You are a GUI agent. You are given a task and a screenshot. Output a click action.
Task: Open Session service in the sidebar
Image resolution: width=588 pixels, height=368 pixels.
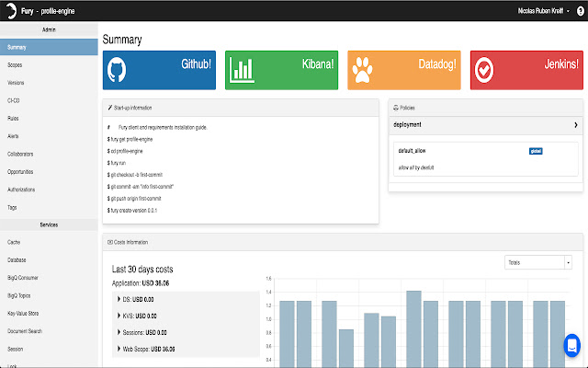(49, 349)
